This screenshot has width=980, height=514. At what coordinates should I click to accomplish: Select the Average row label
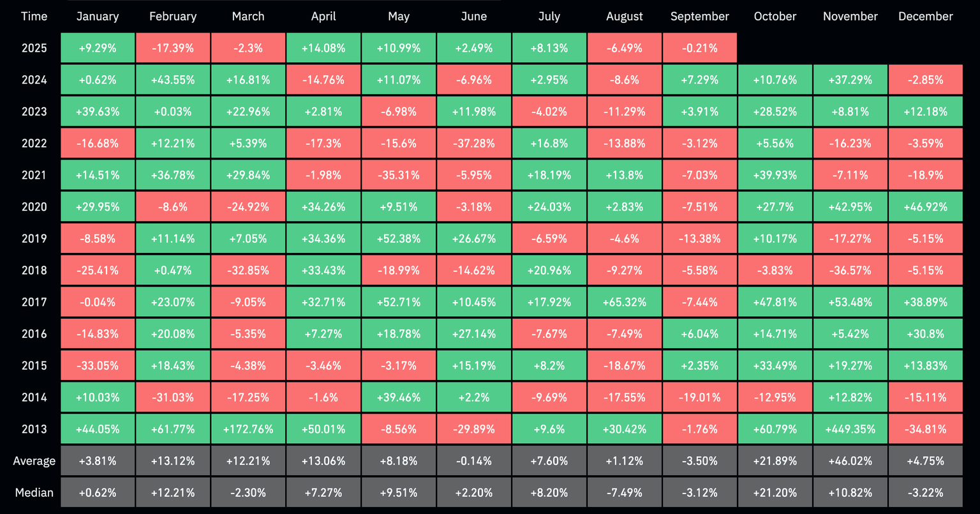[34, 461]
